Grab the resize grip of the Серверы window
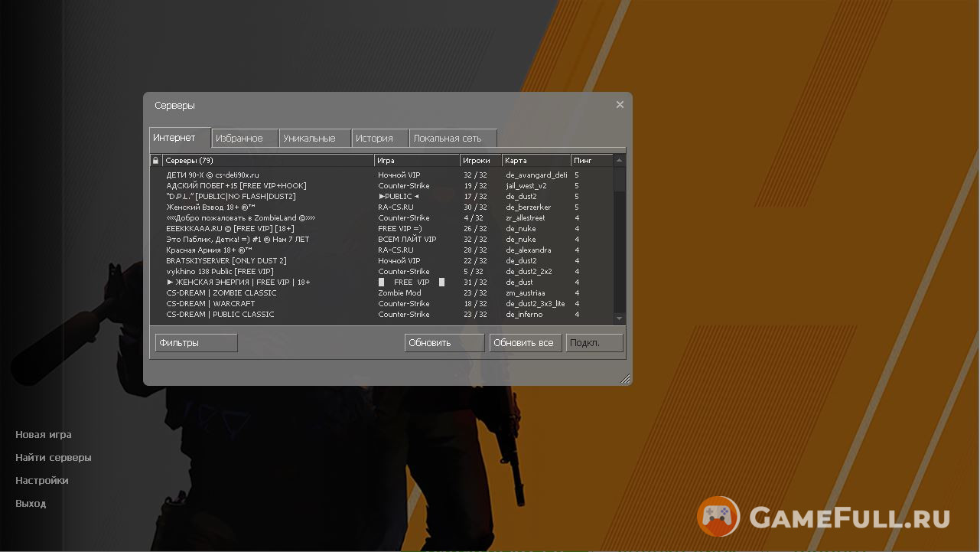The width and height of the screenshot is (980, 552). tap(625, 378)
